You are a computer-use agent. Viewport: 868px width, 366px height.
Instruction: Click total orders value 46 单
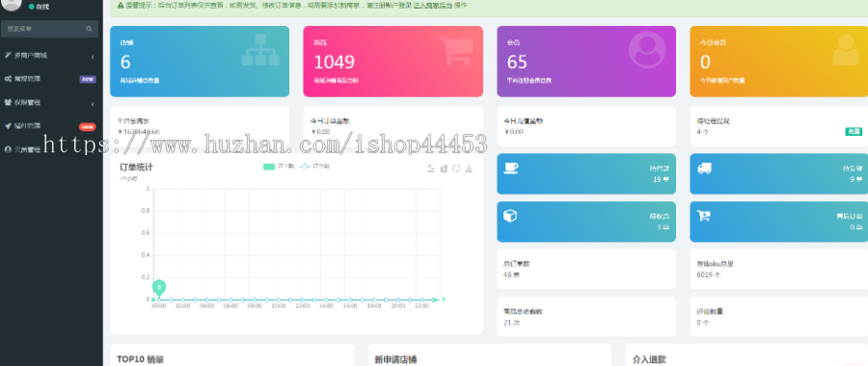512,274
